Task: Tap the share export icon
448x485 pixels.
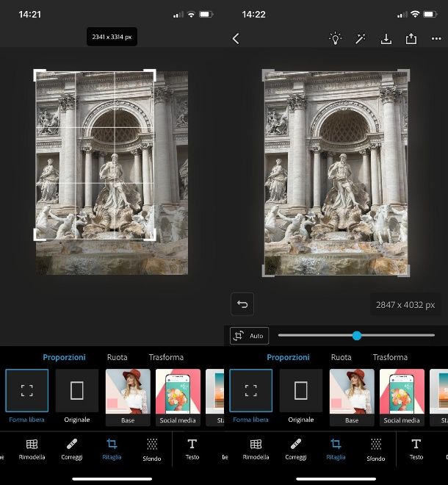Action: coord(411,39)
